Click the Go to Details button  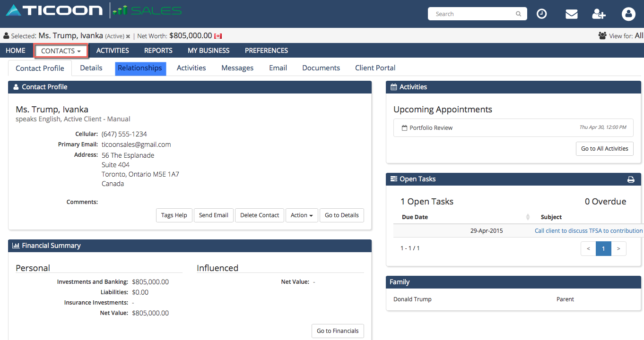342,215
